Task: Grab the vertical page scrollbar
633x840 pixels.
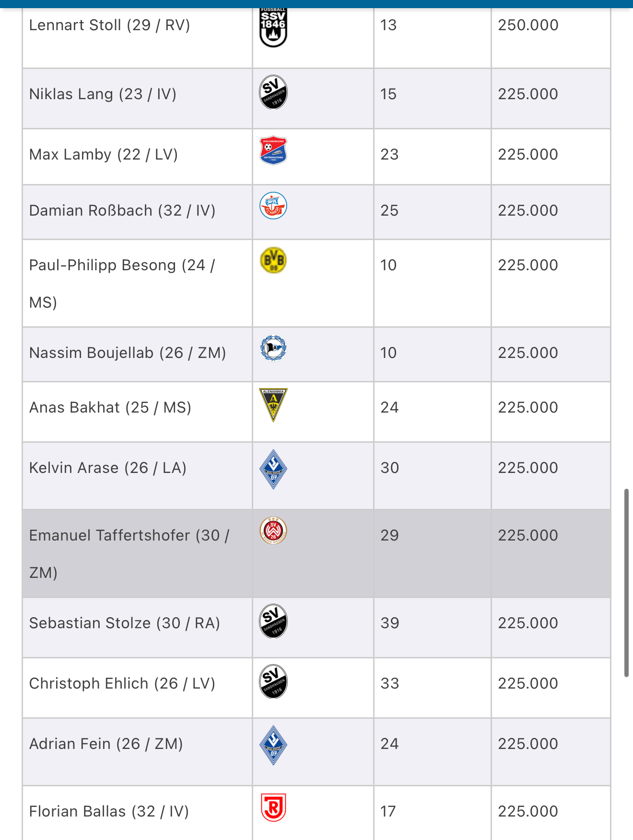Action: [626, 583]
